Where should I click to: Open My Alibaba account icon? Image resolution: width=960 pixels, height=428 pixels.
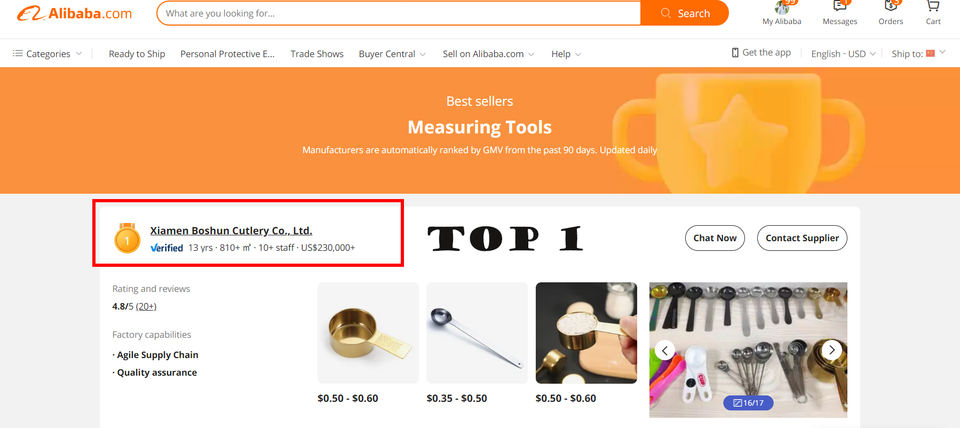tap(781, 7)
